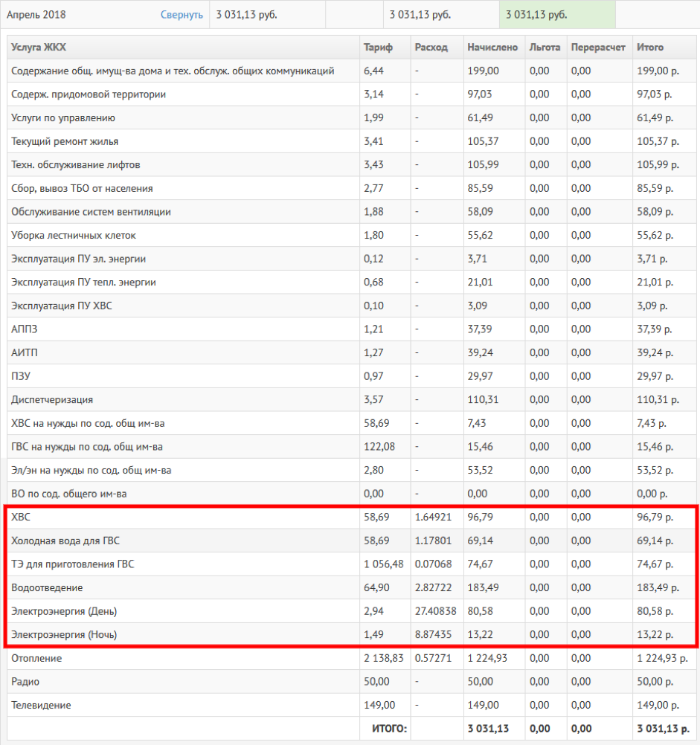Select the АППЗ service row
The height and width of the screenshot is (745, 700).
(x=352, y=329)
